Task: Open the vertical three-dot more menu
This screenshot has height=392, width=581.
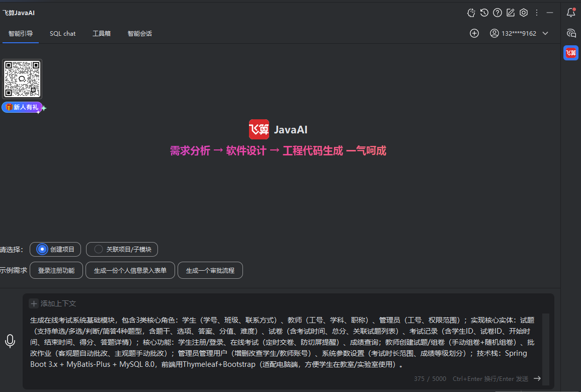Action: coord(537,13)
